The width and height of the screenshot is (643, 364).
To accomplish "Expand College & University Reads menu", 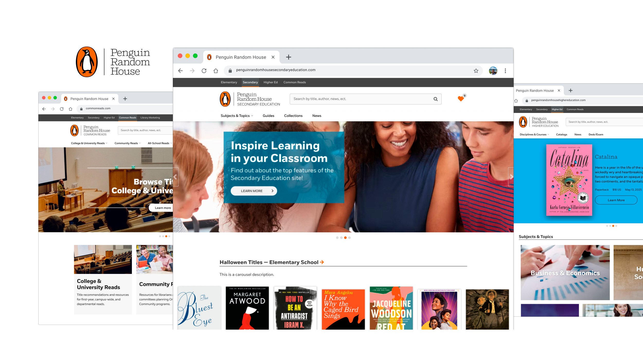I will point(89,143).
